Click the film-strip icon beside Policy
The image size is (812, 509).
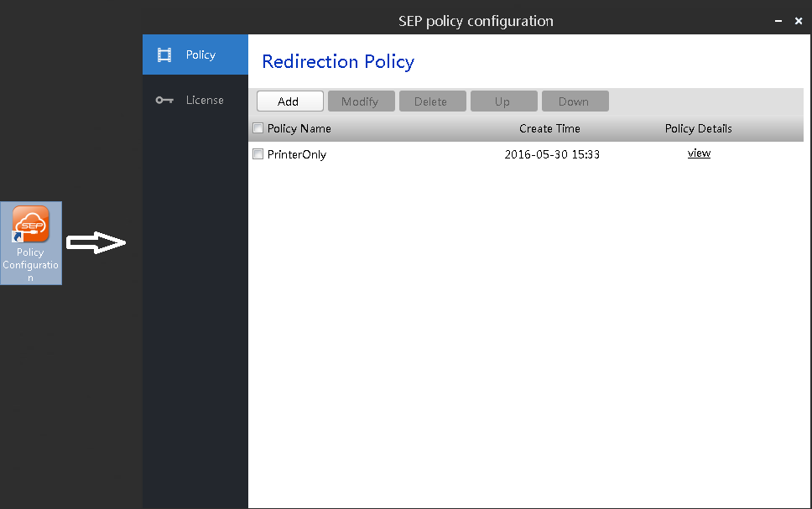164,55
